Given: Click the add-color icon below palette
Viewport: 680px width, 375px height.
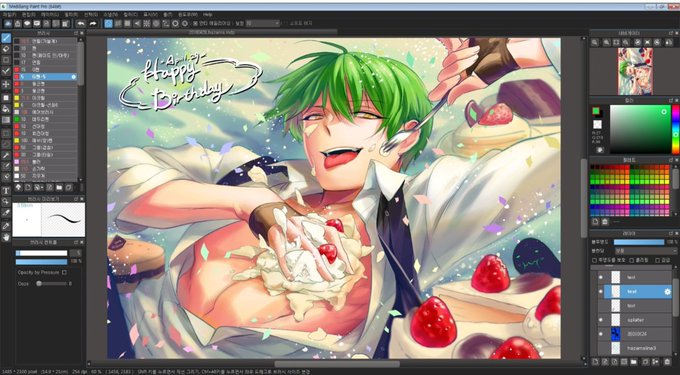Looking at the screenshot, I should coord(595,222).
